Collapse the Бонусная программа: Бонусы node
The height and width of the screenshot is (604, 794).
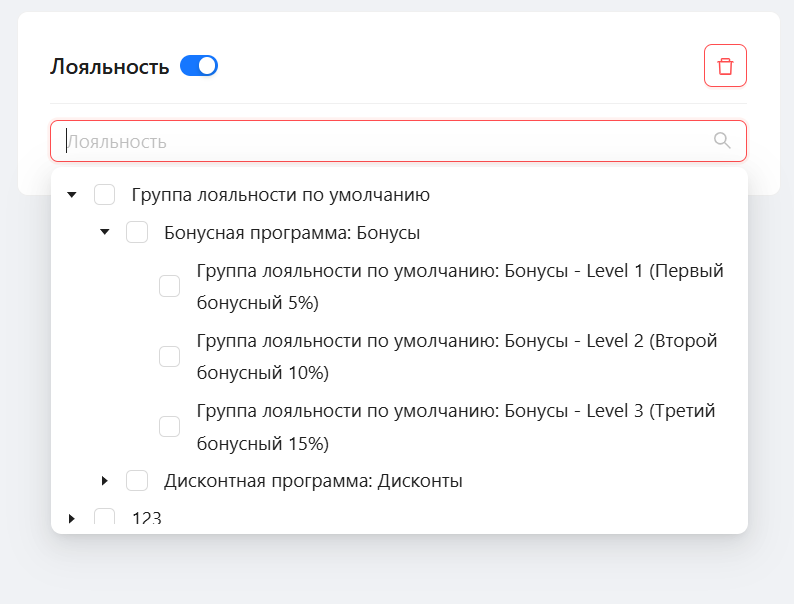(104, 232)
